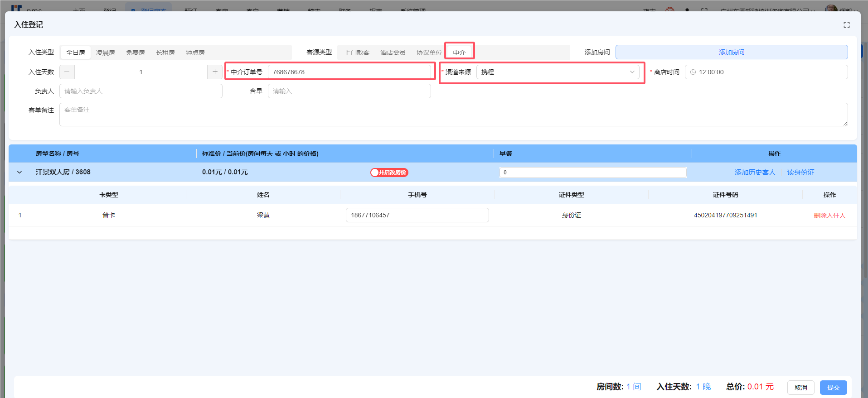Image resolution: width=868 pixels, height=398 pixels.
Task: Click the 取消 cancel button
Action: (800, 388)
